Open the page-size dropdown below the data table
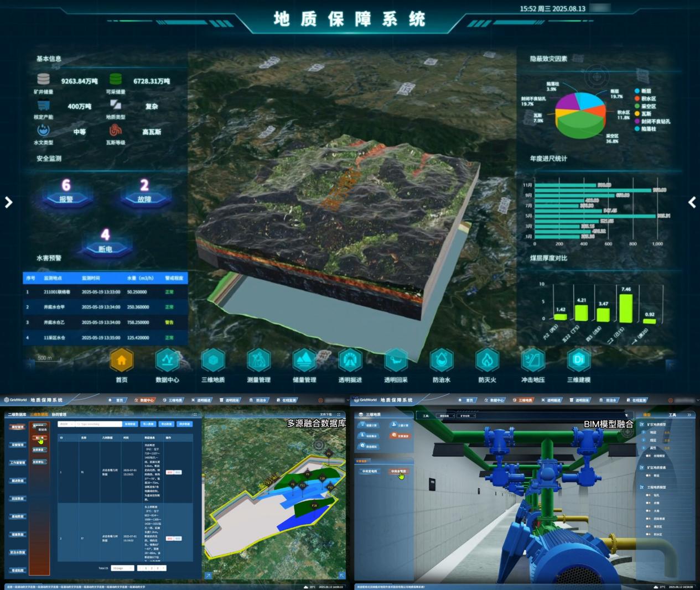This screenshot has width=700, height=590. (122, 568)
